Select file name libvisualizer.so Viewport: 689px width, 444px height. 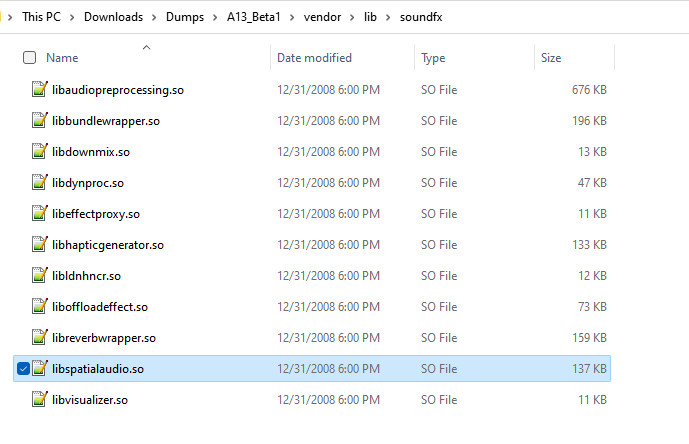point(90,400)
